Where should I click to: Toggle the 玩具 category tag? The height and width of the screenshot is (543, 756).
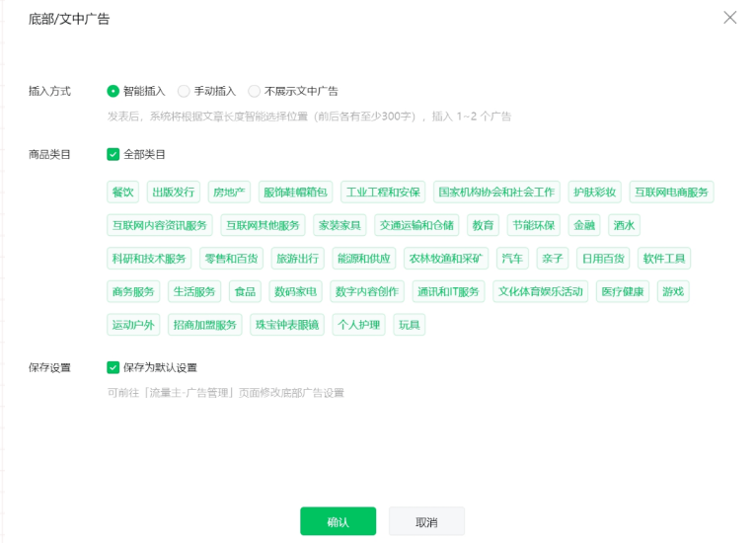click(x=410, y=325)
